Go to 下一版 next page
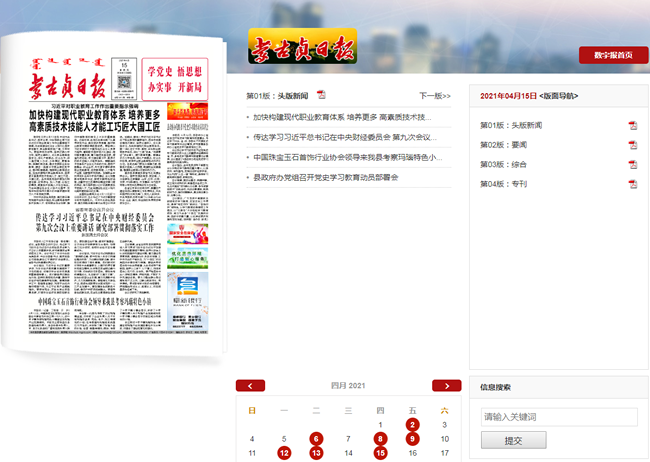Screen dimensions: 650x462 tap(435, 96)
